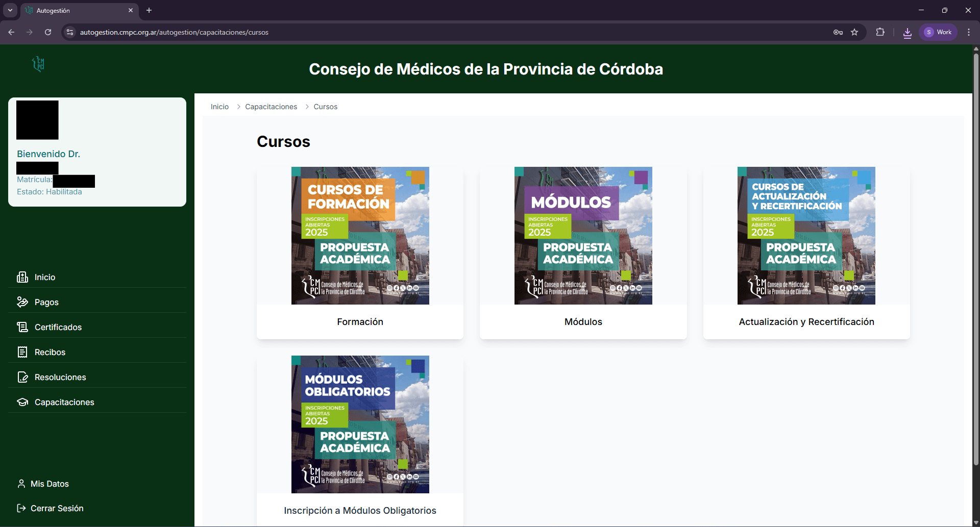Toggle the site permissions icon in the address bar

pyautogui.click(x=69, y=32)
